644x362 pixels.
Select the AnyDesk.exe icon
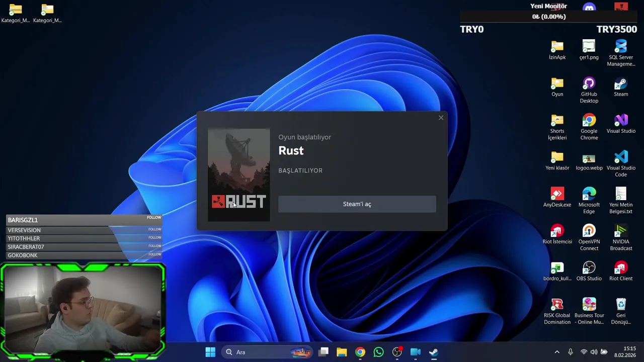(557, 198)
